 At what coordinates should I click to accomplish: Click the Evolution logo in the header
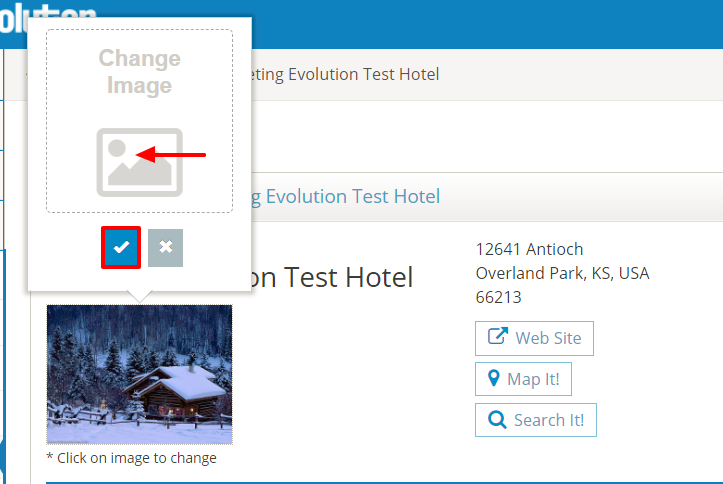[x=48, y=18]
